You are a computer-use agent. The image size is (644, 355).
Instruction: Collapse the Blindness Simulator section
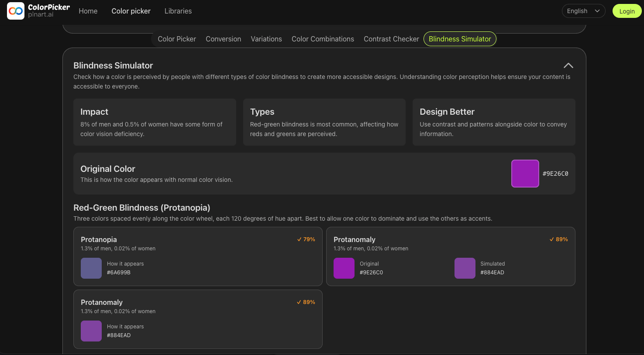click(568, 65)
